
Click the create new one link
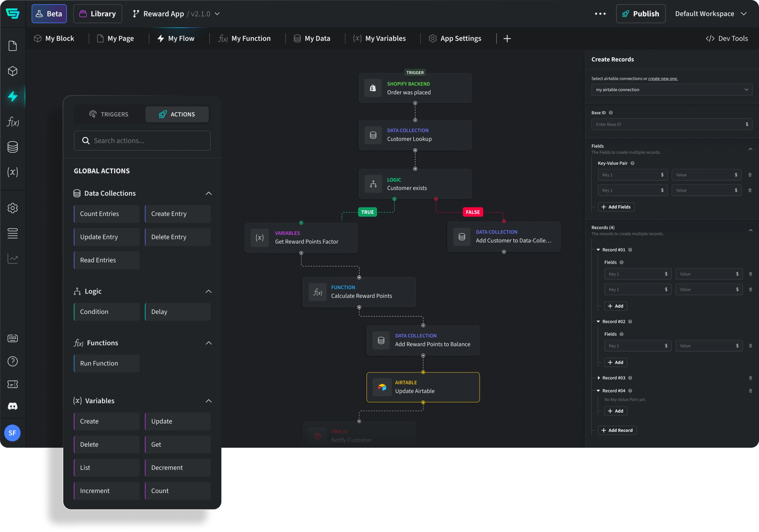[x=663, y=79]
